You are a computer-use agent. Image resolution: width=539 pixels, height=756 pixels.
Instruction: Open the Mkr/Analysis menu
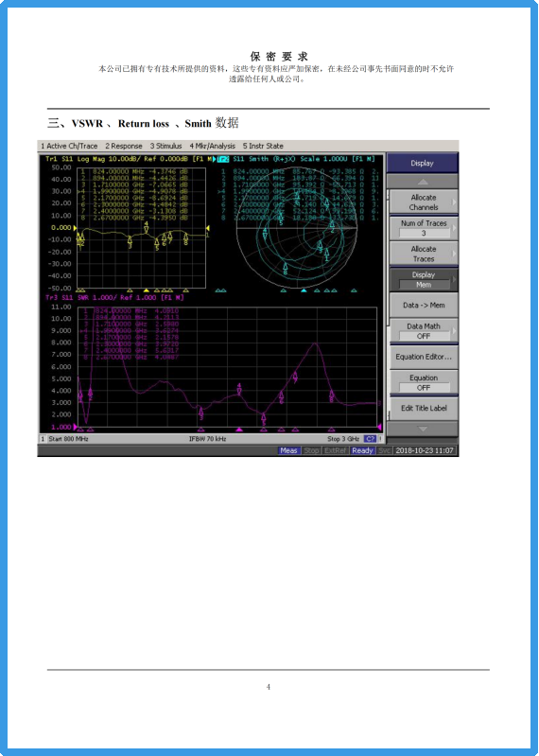[x=213, y=146]
